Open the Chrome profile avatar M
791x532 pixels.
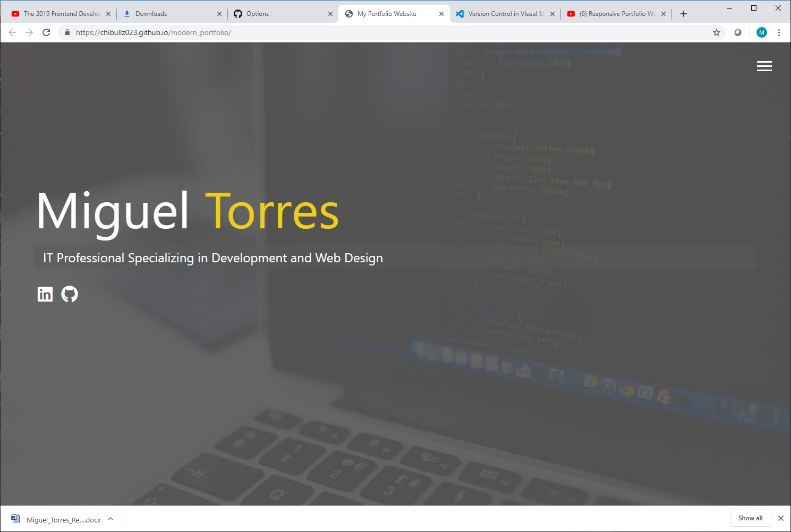coord(761,32)
